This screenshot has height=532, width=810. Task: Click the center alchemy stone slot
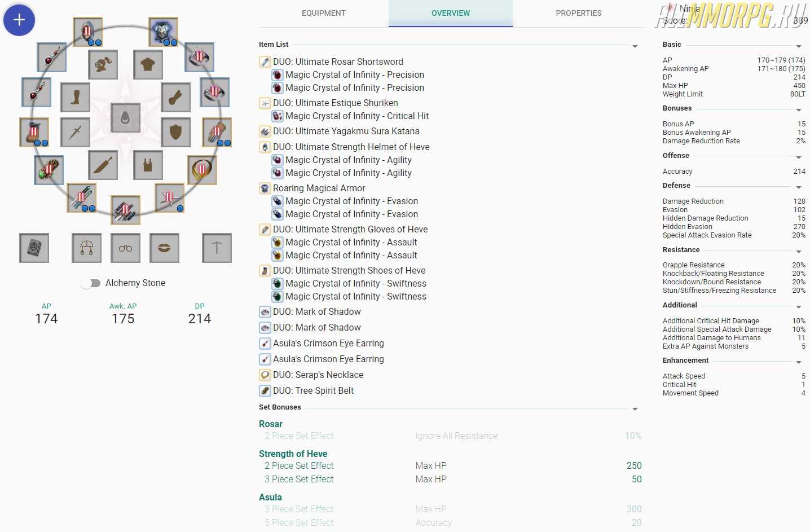tap(125, 117)
